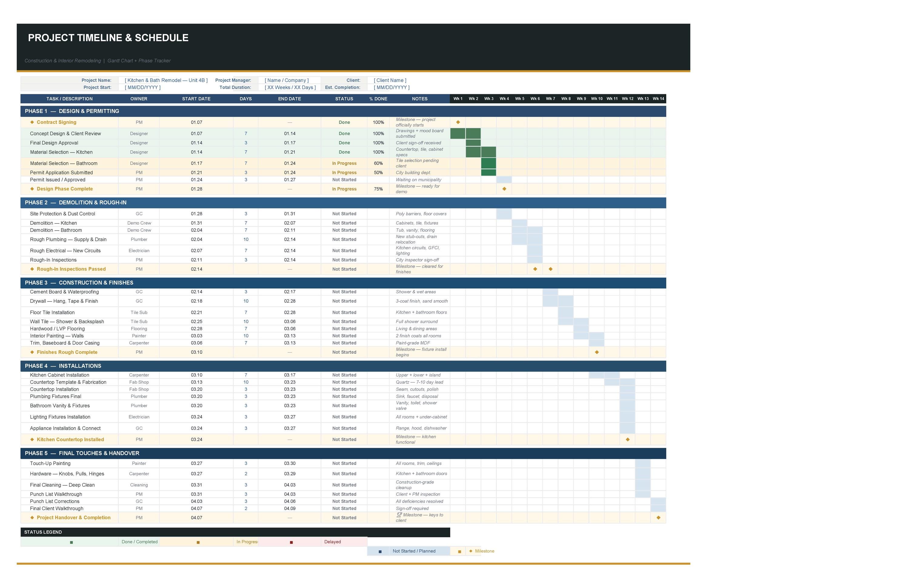Select the Project Name field value
909x588 pixels.
[166, 80]
